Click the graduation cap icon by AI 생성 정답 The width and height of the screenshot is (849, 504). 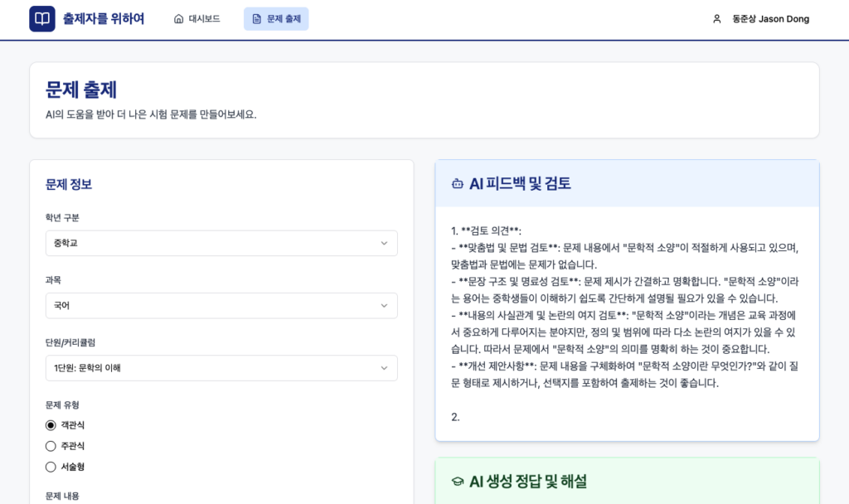(457, 482)
